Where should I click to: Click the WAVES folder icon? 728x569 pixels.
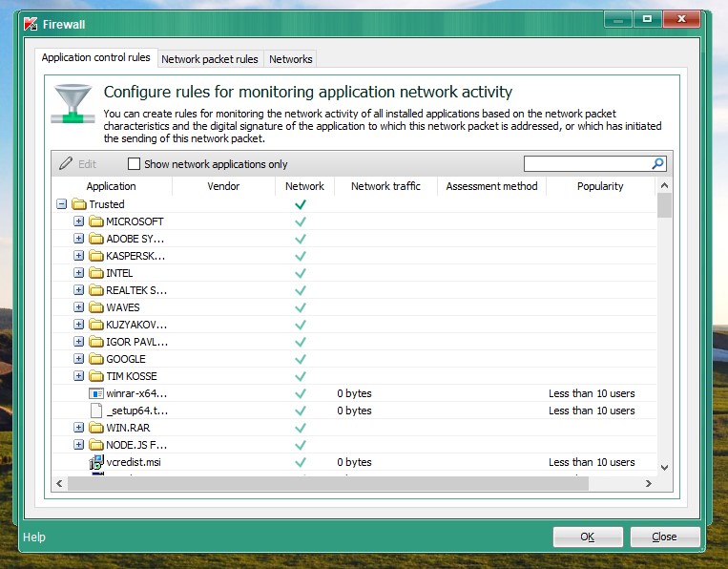click(x=96, y=307)
